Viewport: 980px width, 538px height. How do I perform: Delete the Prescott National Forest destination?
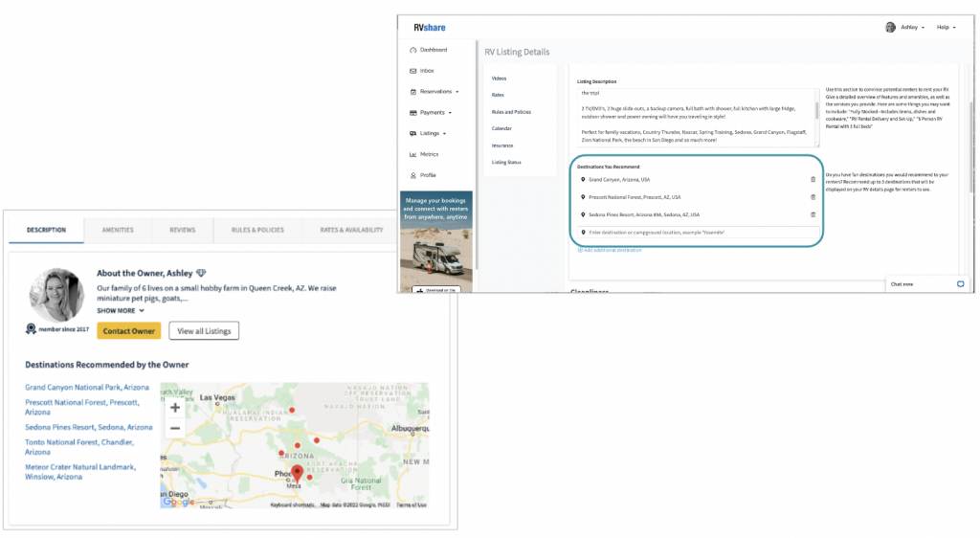813,197
